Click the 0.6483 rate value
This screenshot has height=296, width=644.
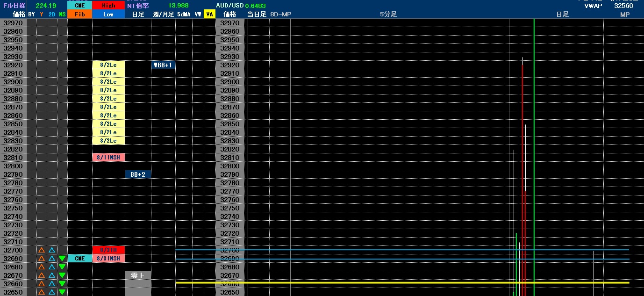click(255, 6)
